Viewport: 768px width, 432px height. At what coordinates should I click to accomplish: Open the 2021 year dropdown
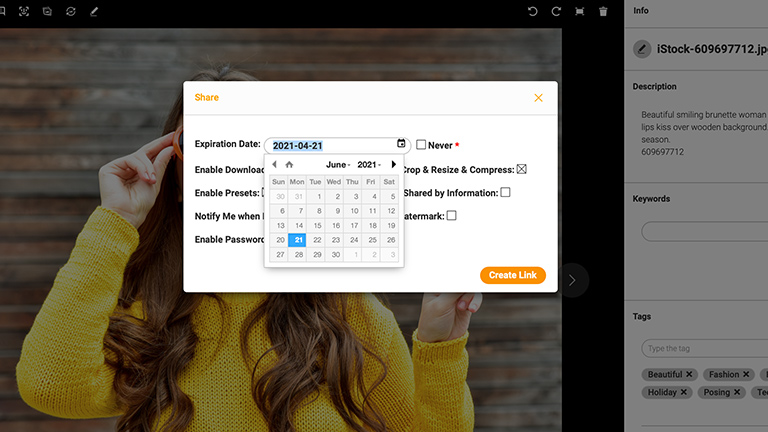369,165
